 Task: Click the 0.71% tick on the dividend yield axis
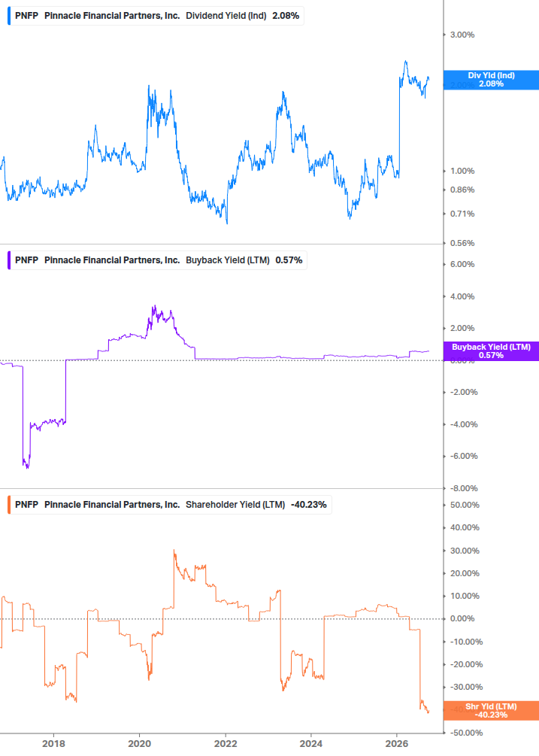coord(462,214)
